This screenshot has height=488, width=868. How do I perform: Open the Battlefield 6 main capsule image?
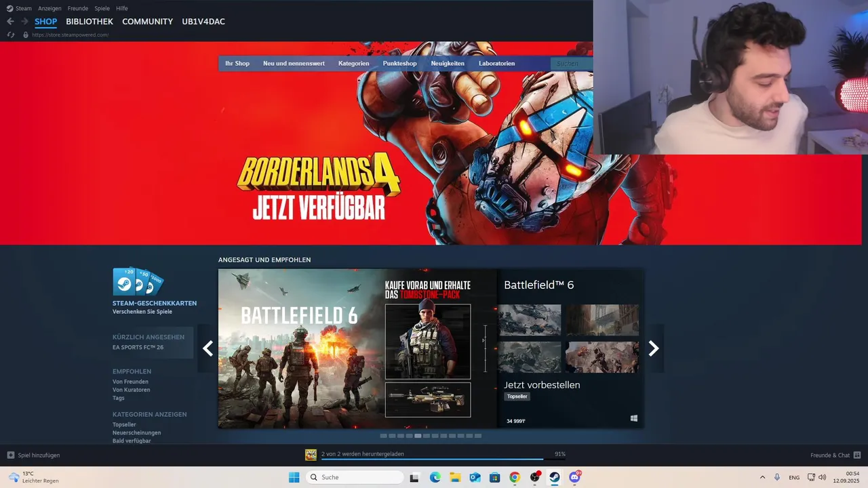[x=357, y=348]
